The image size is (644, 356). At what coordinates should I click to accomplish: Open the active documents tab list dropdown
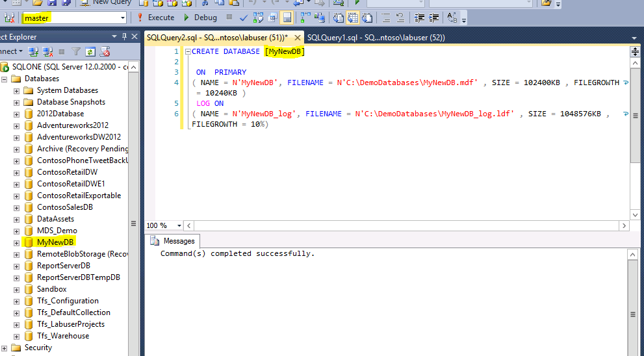(634, 38)
